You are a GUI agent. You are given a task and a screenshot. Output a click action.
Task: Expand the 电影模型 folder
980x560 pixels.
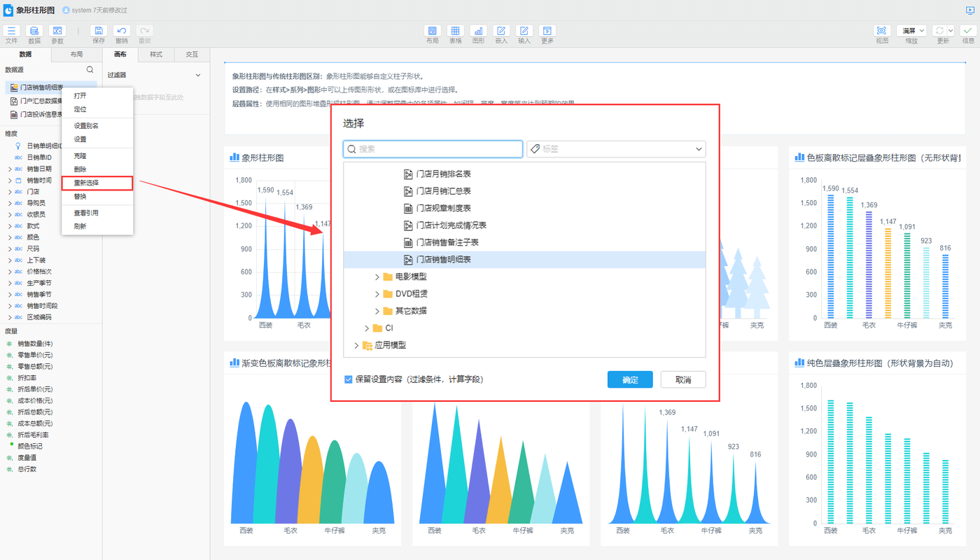tap(377, 276)
